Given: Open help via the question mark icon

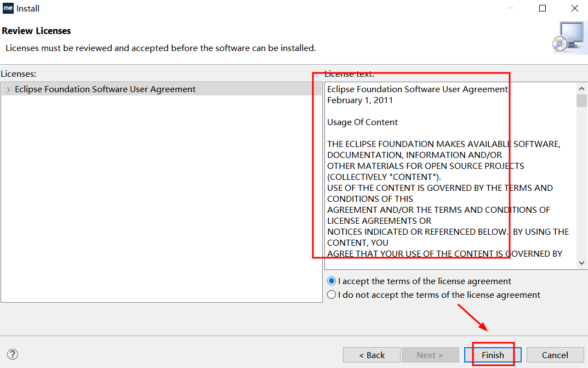Looking at the screenshot, I should (13, 354).
